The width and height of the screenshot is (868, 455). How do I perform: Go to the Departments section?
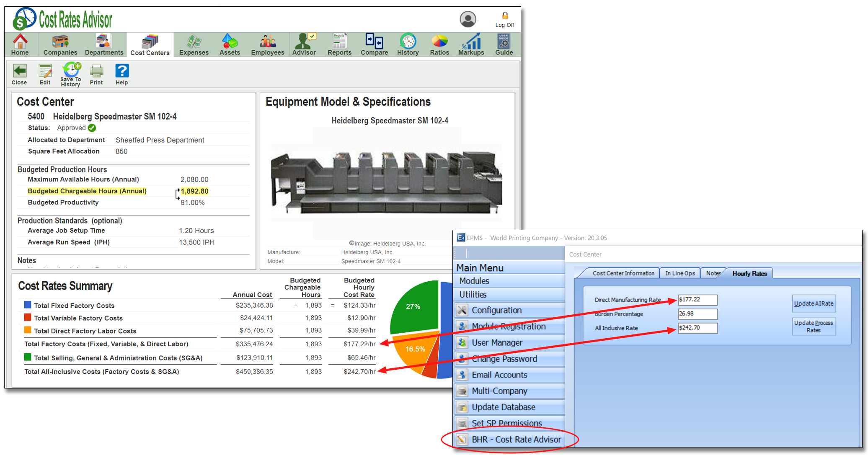[104, 44]
